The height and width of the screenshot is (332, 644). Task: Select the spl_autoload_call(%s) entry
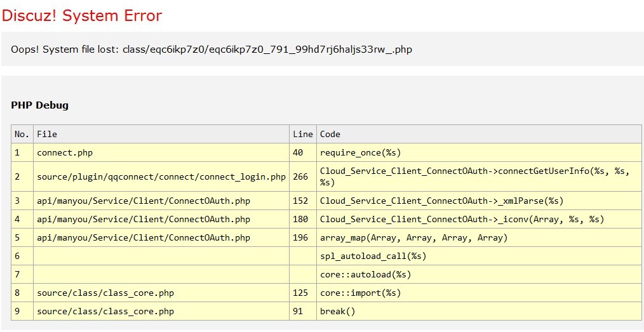pos(373,256)
